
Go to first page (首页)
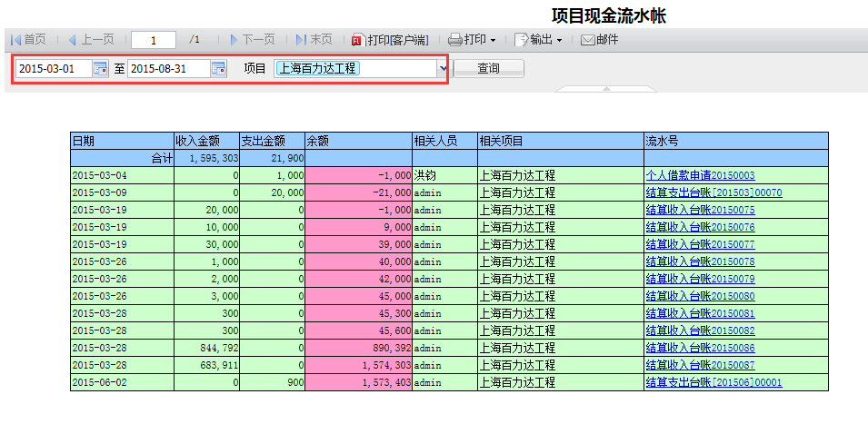pyautogui.click(x=28, y=40)
